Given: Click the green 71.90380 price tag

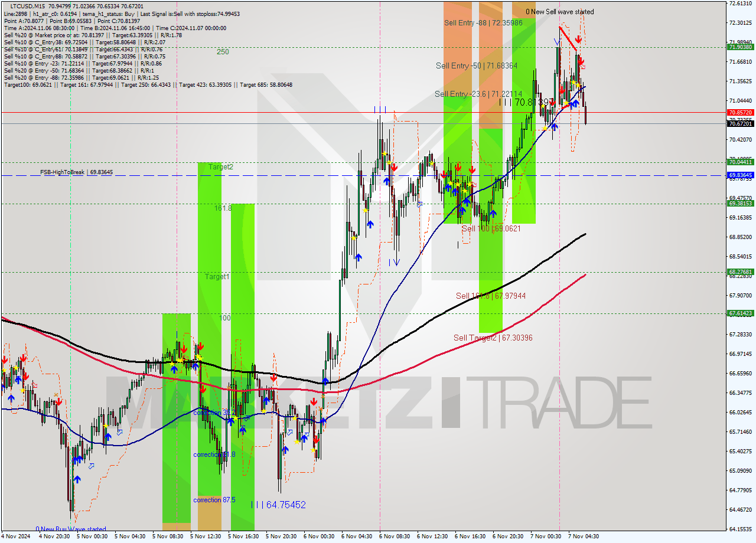Looking at the screenshot, I should (741, 47).
